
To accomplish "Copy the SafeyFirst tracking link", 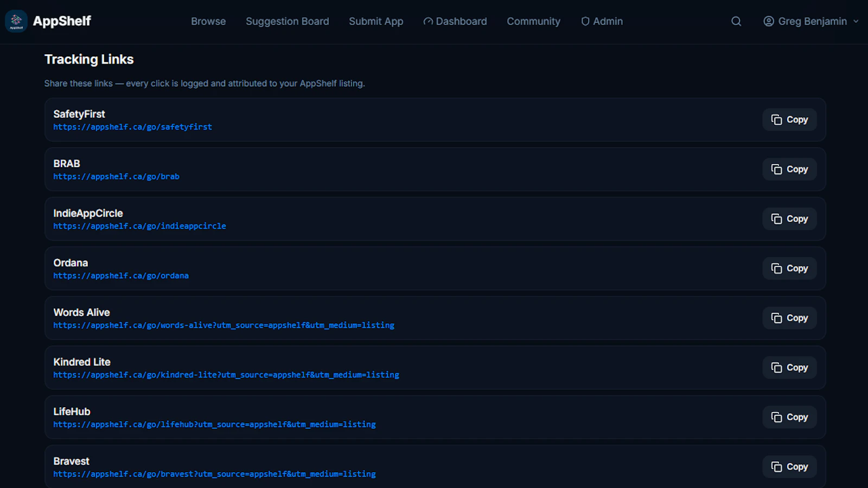I will pyautogui.click(x=789, y=119).
